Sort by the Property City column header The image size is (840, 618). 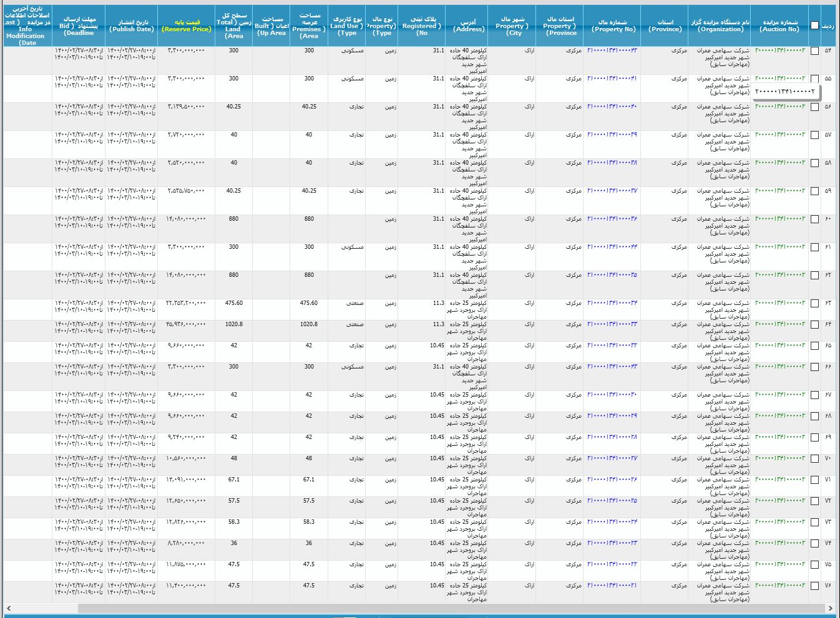coord(512,26)
